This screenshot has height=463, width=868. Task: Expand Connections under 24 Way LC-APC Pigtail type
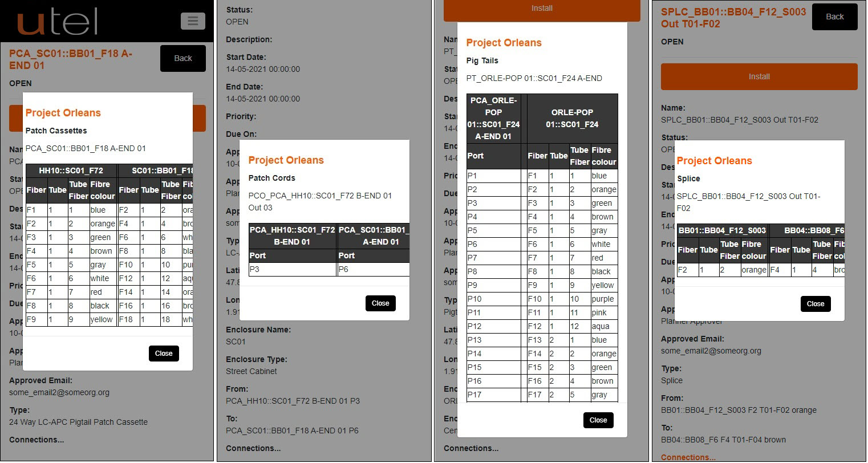36,440
